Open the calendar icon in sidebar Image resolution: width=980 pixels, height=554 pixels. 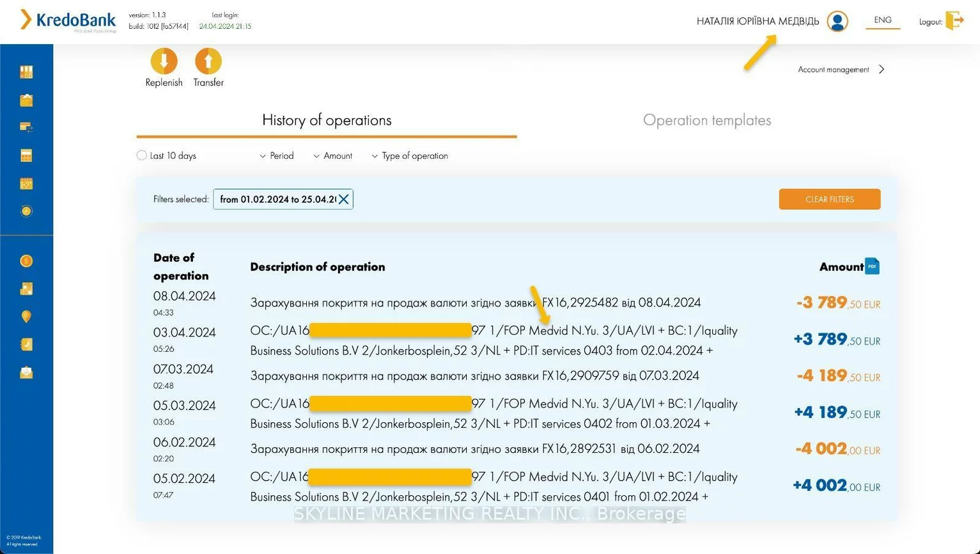point(26,184)
